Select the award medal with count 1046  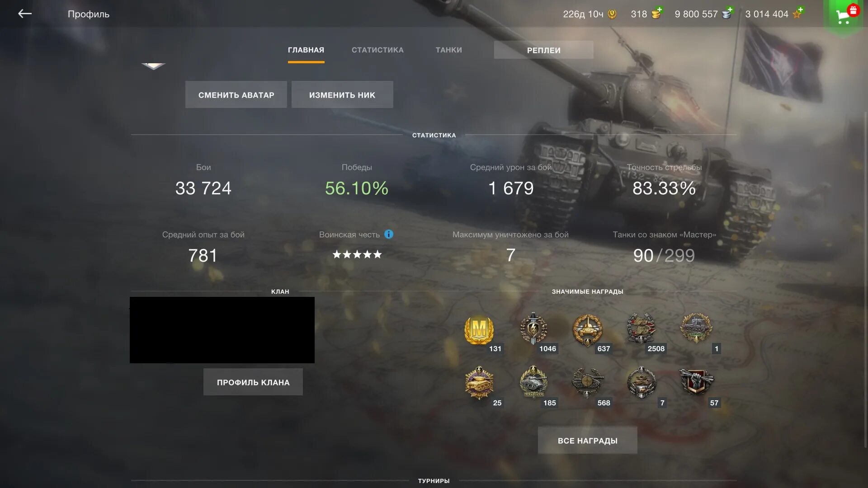pyautogui.click(x=533, y=328)
